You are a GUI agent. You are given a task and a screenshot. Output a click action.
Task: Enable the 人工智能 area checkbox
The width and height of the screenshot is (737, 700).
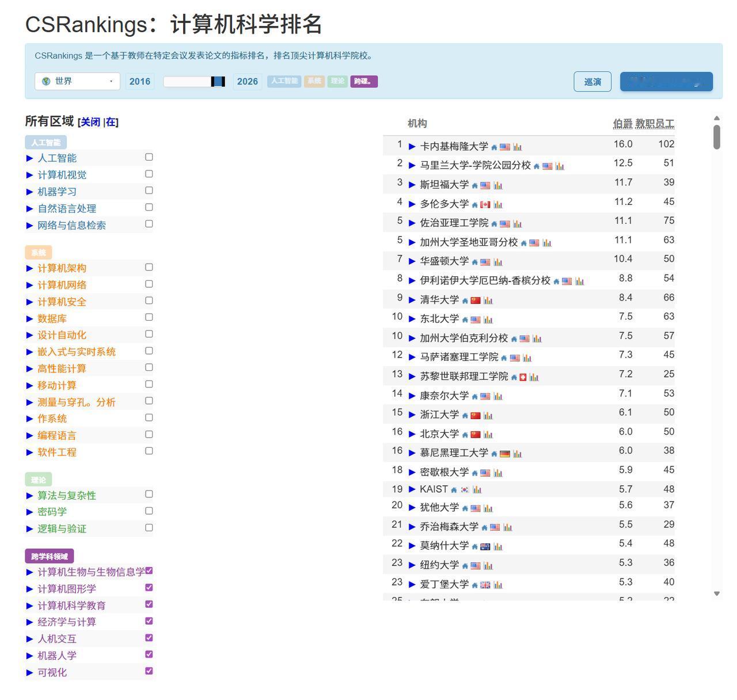pyautogui.click(x=149, y=157)
